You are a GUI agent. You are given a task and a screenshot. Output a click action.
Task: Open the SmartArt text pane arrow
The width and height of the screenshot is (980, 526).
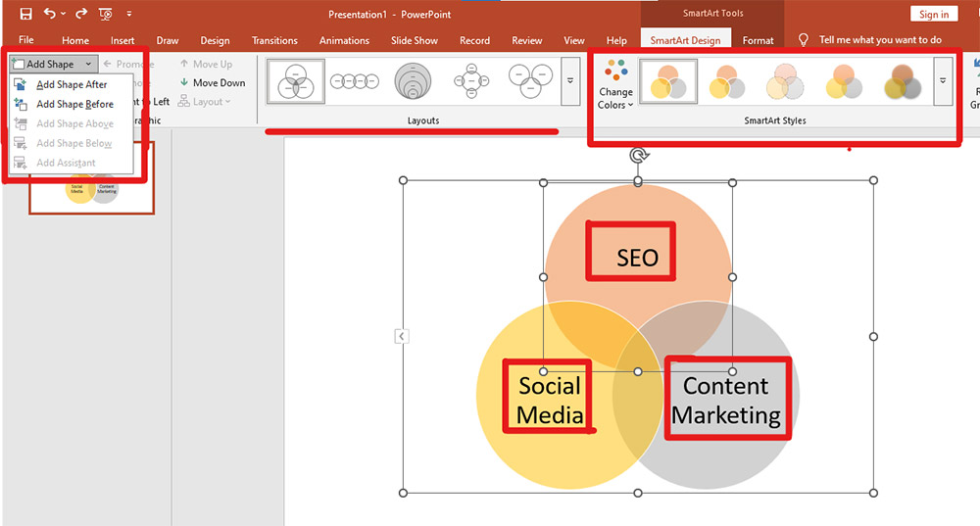pos(402,337)
